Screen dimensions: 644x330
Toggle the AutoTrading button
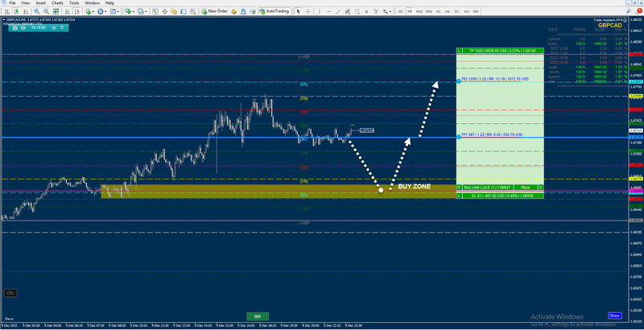[275, 11]
